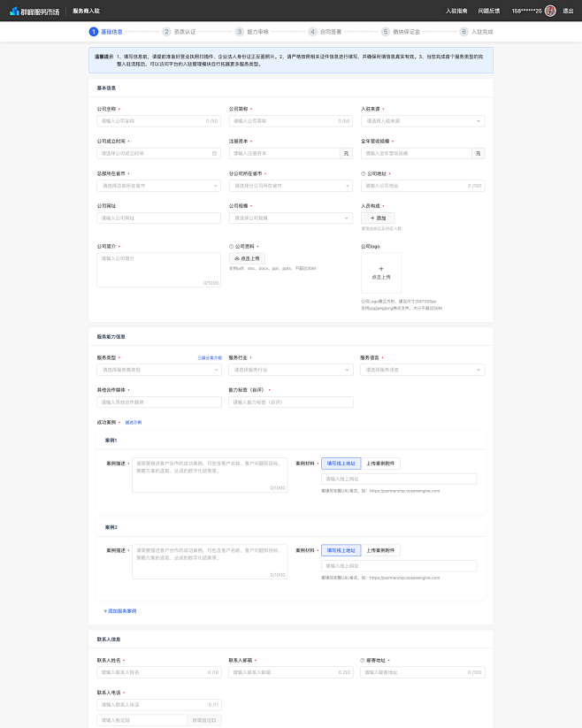Open 入驻指南 in the top navigation
The image size is (582, 728).
tap(456, 11)
